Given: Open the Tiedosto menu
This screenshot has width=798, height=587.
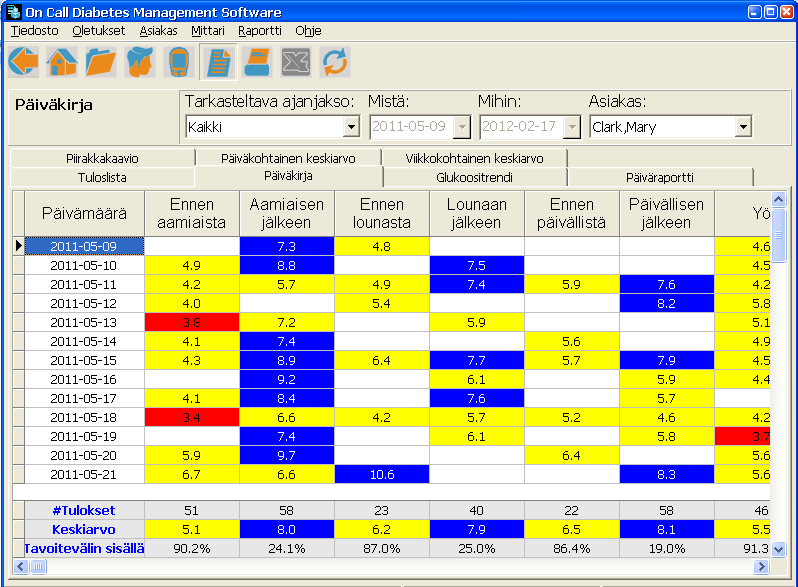Looking at the screenshot, I should (x=35, y=31).
